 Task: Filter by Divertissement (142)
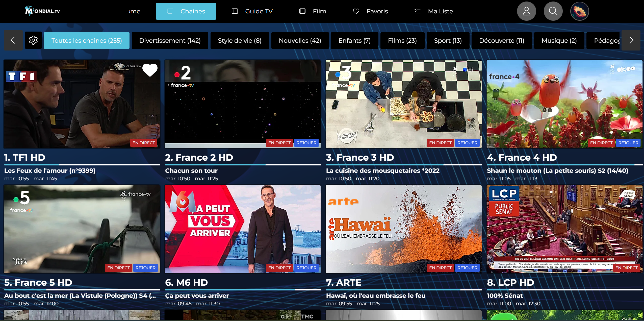[x=170, y=40]
